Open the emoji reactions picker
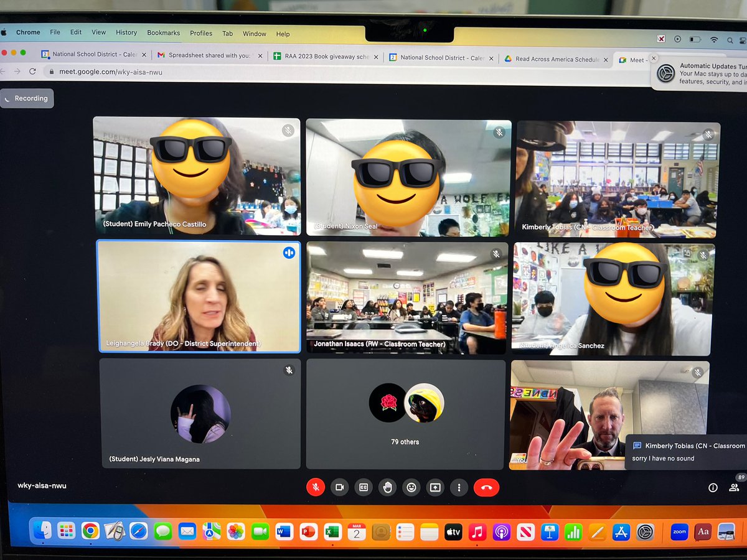 pyautogui.click(x=411, y=487)
